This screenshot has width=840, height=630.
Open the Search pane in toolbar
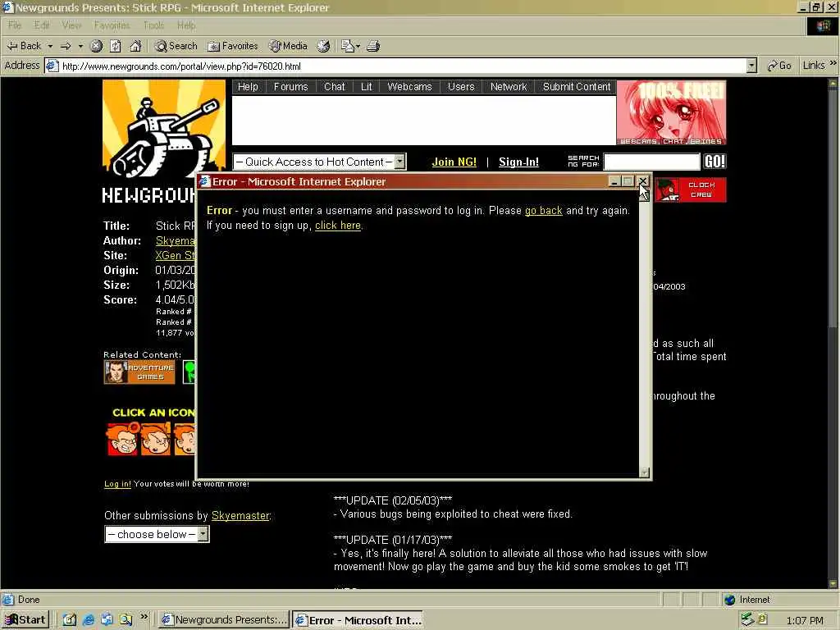(x=176, y=46)
